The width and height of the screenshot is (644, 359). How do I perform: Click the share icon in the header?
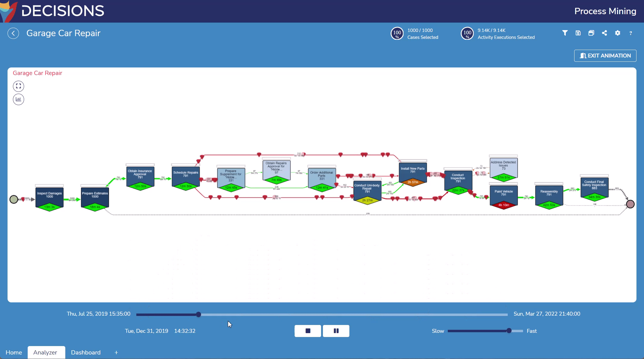605,33
